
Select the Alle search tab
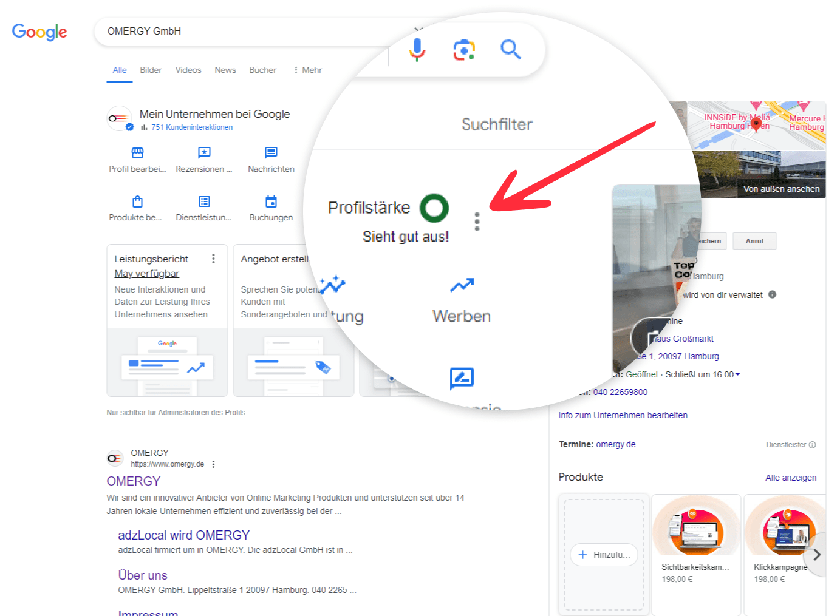(120, 70)
